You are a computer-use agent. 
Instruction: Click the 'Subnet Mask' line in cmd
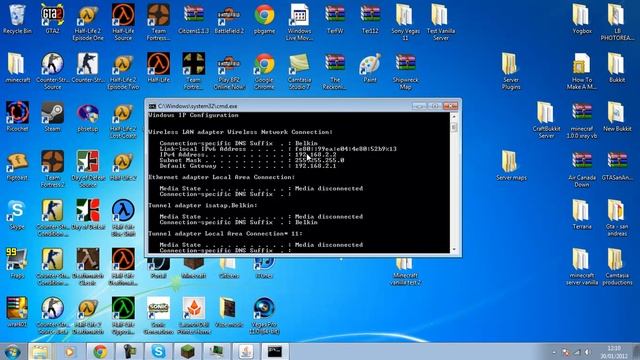[x=252, y=160]
